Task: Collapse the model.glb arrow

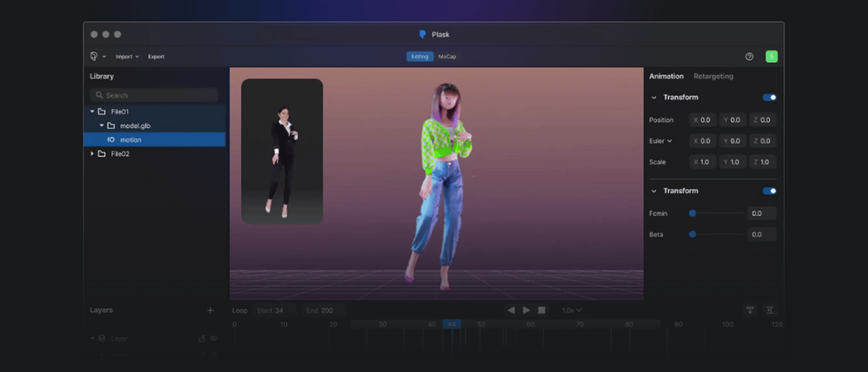Action: coord(102,125)
